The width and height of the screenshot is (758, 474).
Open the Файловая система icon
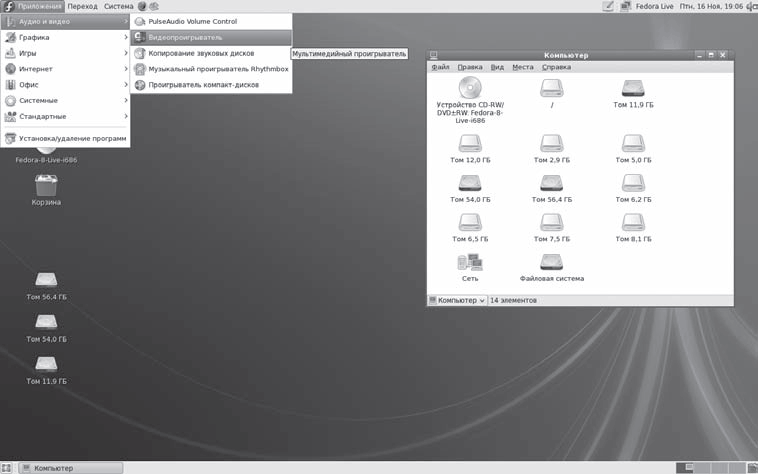click(551, 263)
